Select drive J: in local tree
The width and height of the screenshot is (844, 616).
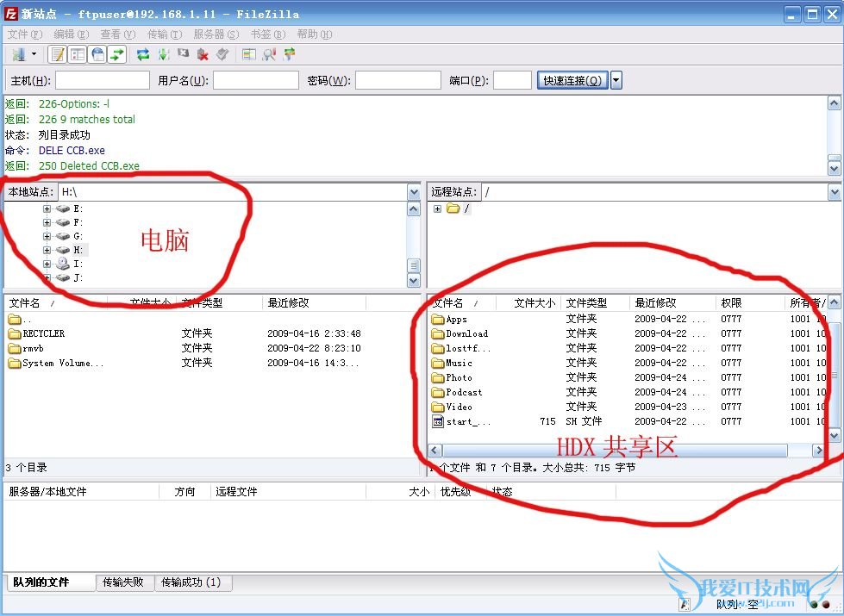coord(78,277)
